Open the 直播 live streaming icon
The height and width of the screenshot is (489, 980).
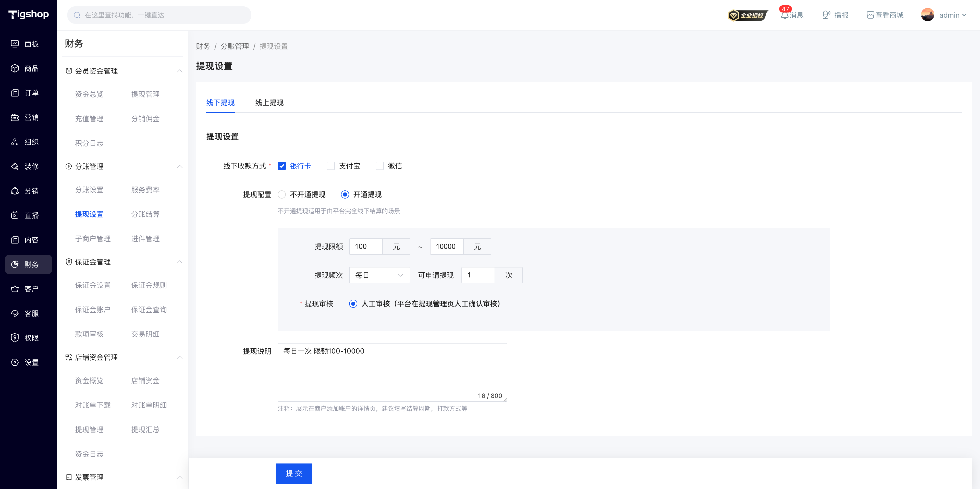(15, 215)
